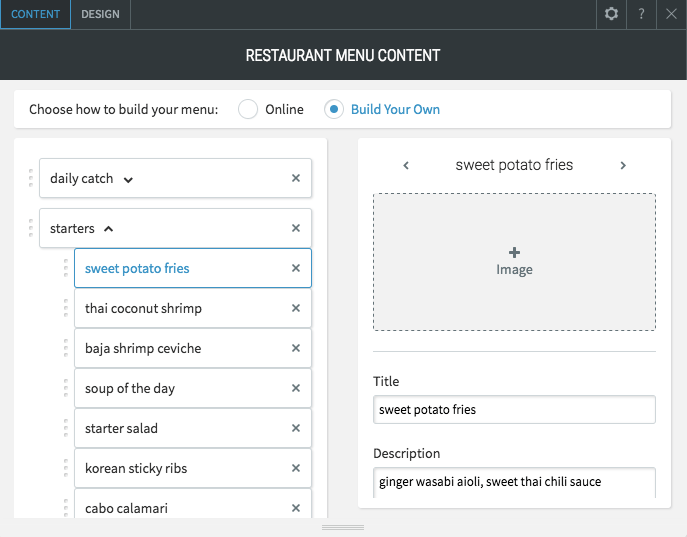
Task: Expand the daily catch section chevron
Action: (128, 180)
